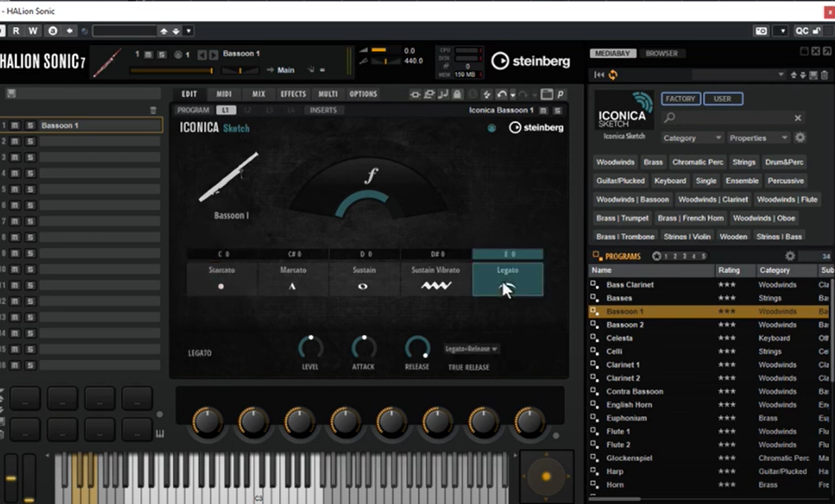Click the trash icon above the slot rack

click(154, 110)
